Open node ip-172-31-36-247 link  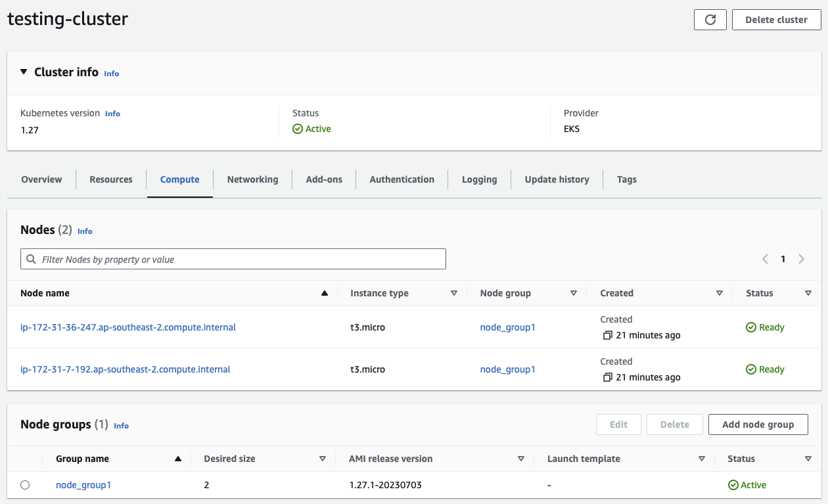(x=128, y=327)
